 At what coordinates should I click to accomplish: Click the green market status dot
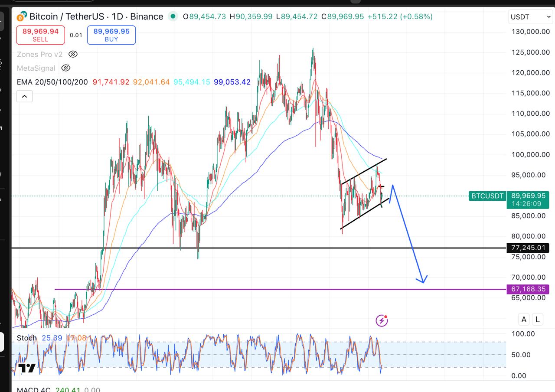pyautogui.click(x=173, y=16)
